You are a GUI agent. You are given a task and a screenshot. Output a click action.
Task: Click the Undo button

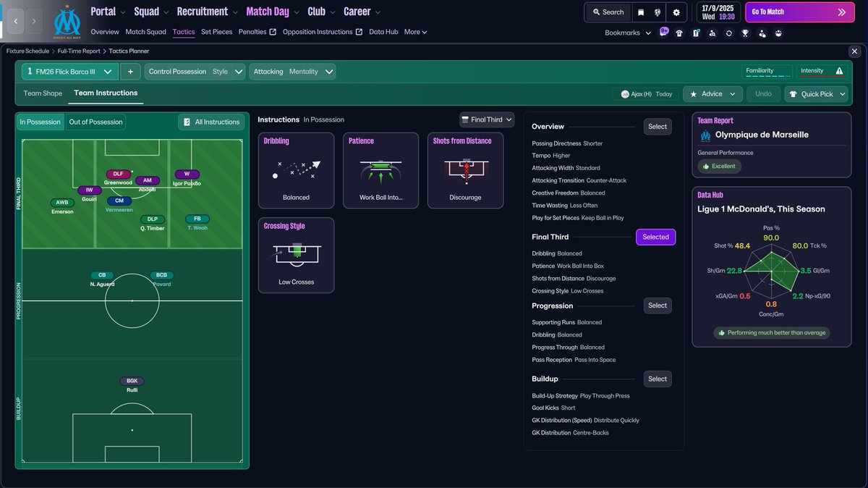[x=763, y=94]
